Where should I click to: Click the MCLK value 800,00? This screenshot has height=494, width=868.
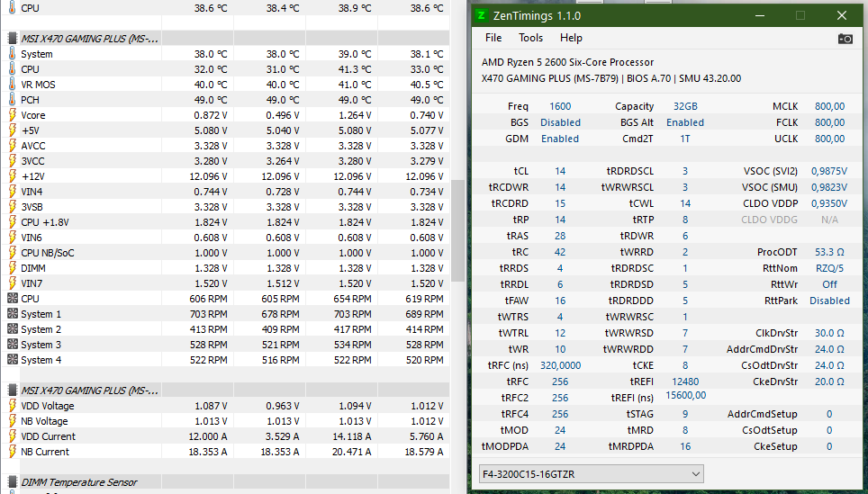pyautogui.click(x=830, y=106)
